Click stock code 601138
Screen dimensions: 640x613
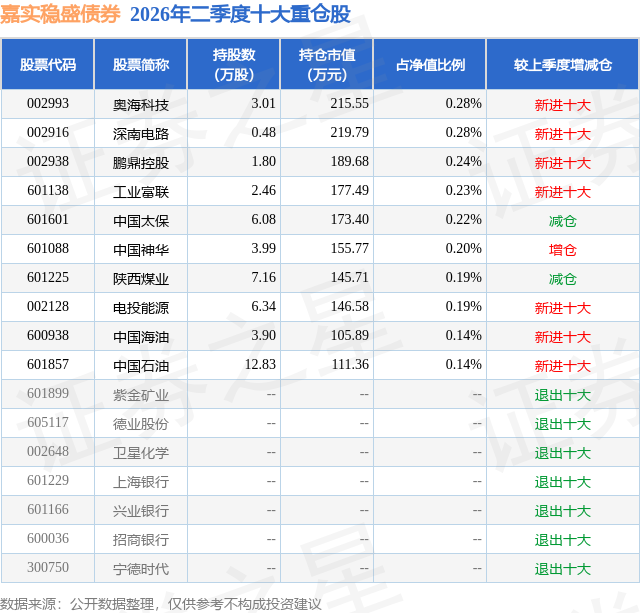click(48, 191)
